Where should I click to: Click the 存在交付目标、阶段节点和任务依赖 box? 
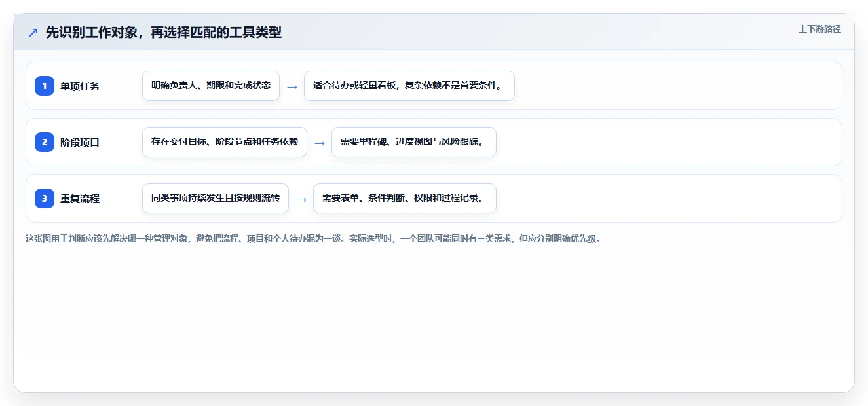(225, 142)
